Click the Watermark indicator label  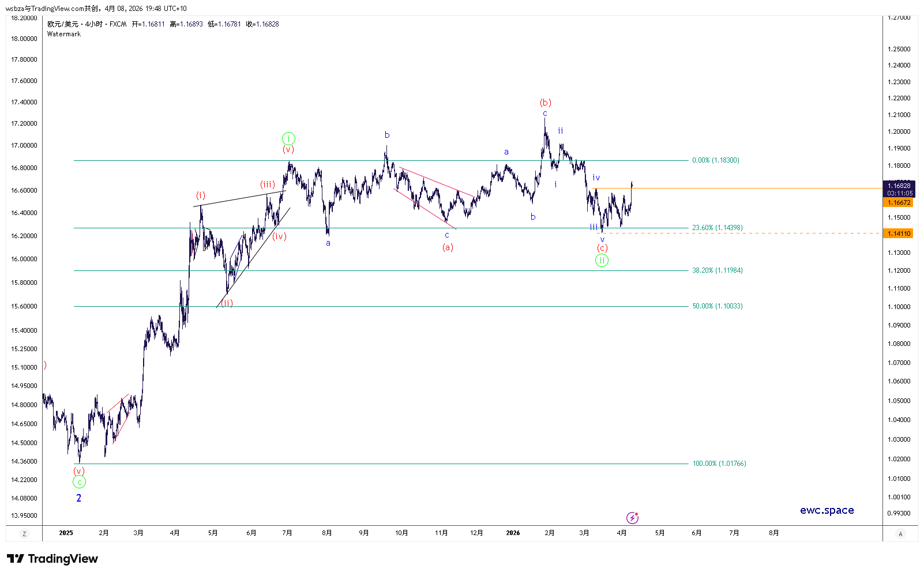click(x=64, y=34)
